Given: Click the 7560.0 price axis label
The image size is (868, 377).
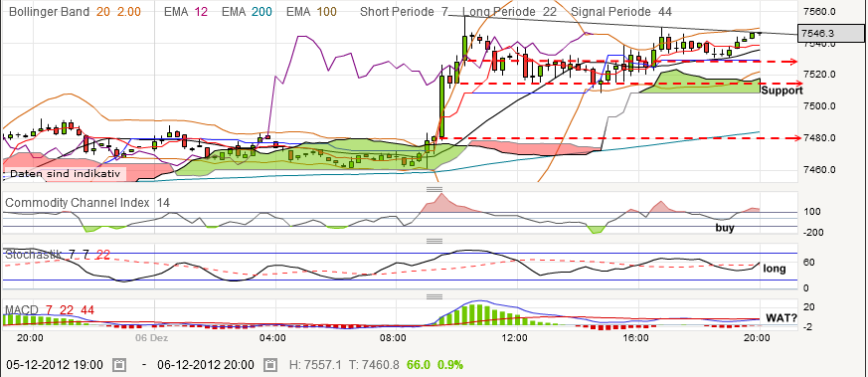Looking at the screenshot, I should coord(820,12).
